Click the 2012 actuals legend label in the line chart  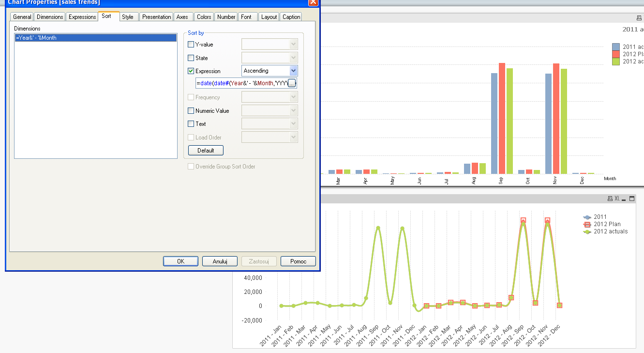tap(611, 231)
